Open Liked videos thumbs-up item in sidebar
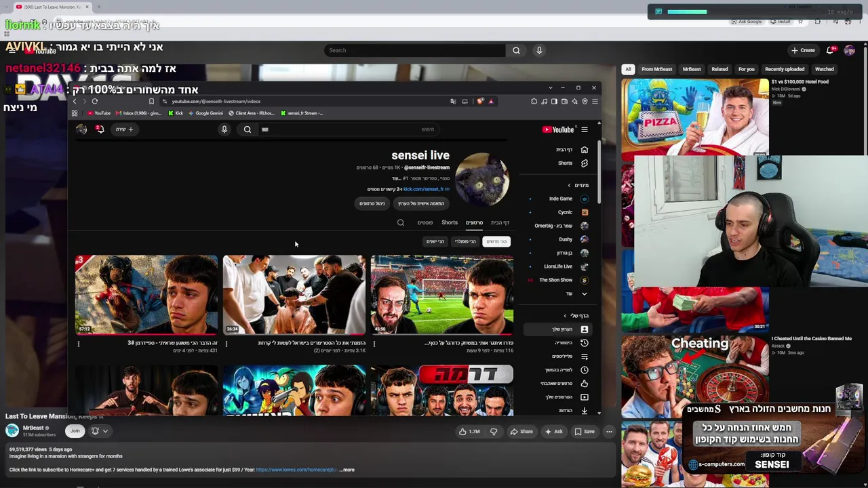868x488 pixels. point(585,384)
